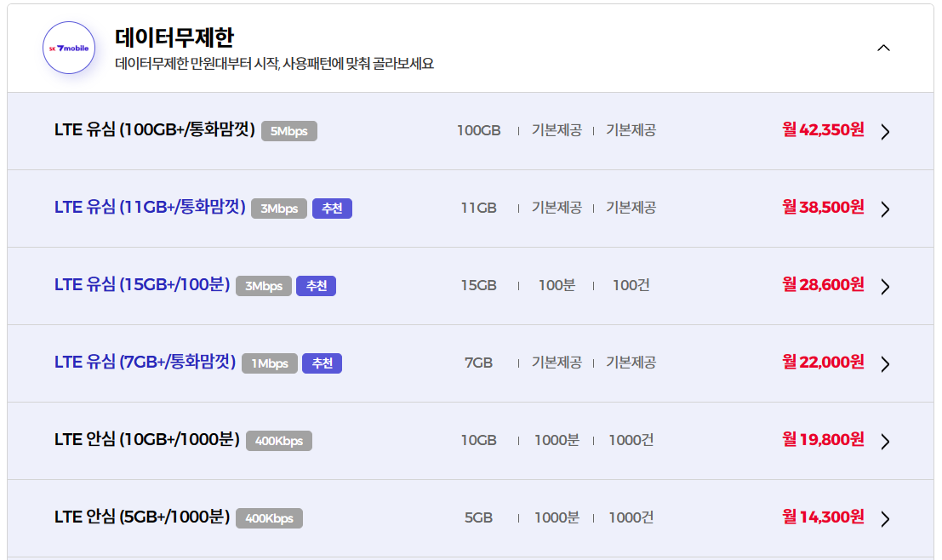Image resolution: width=942 pixels, height=560 pixels.
Task: Click the 3Mbps badge on 15GB plan
Action: click(x=263, y=286)
